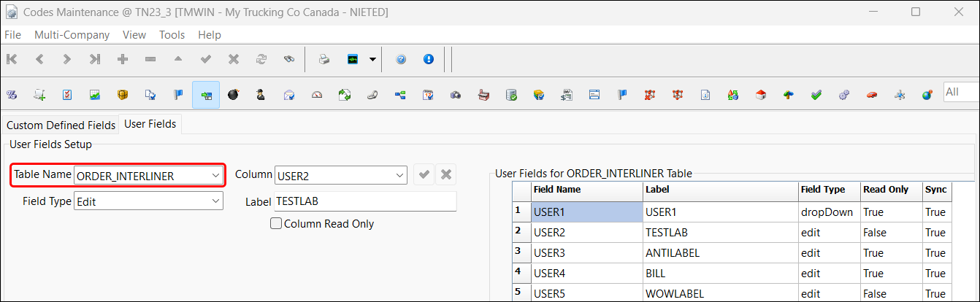The height and width of the screenshot is (302, 980).
Task: Switch to Custom Defined Fields tab
Action: click(61, 125)
